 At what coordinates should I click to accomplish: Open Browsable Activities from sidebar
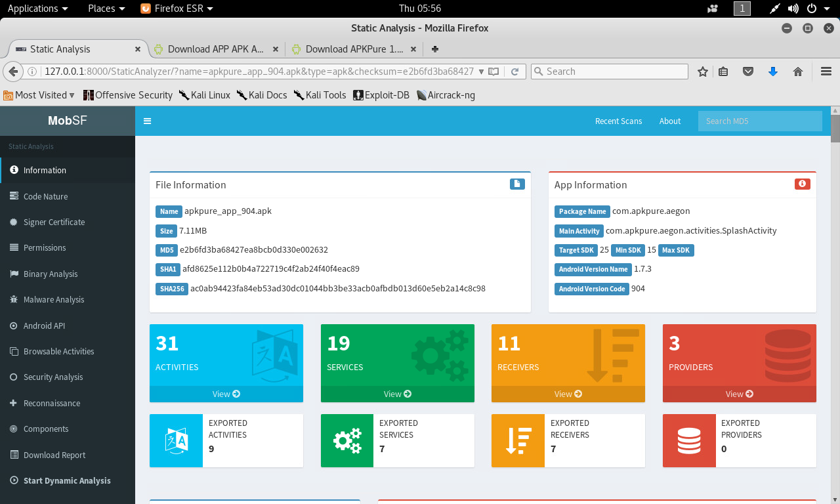[68, 351]
